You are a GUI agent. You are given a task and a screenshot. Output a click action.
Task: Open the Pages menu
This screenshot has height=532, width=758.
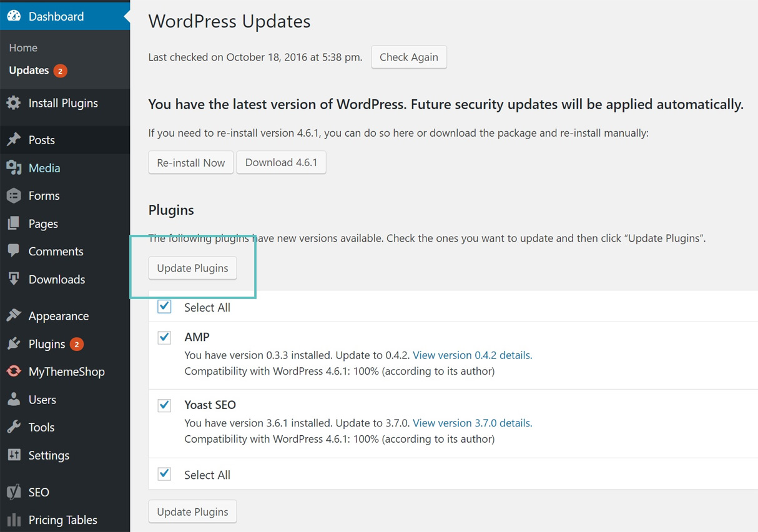tap(65, 224)
